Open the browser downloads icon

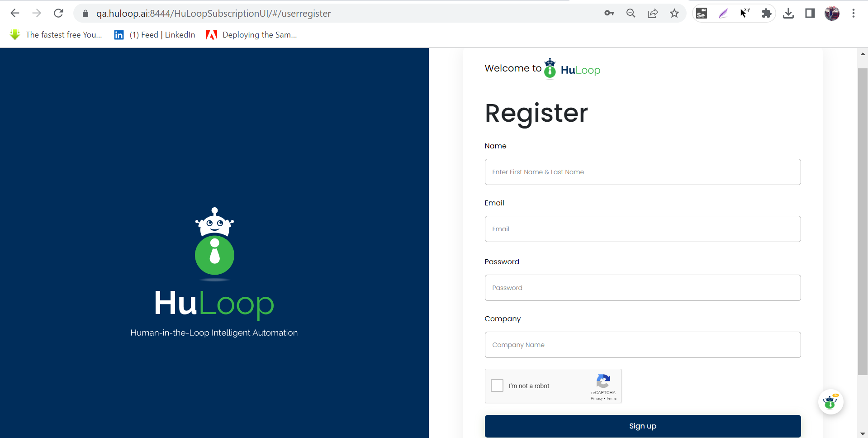coord(788,13)
